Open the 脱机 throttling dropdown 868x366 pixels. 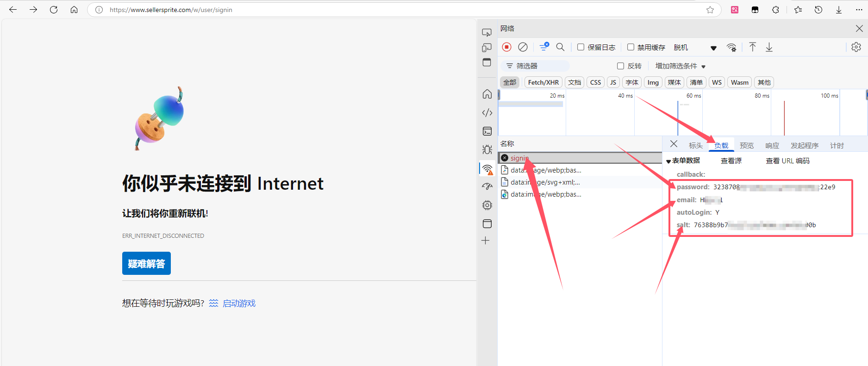[x=695, y=47]
